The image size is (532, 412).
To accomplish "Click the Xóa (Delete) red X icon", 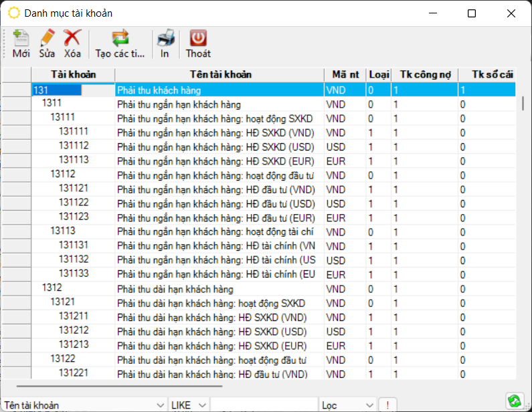I will (x=72, y=39).
